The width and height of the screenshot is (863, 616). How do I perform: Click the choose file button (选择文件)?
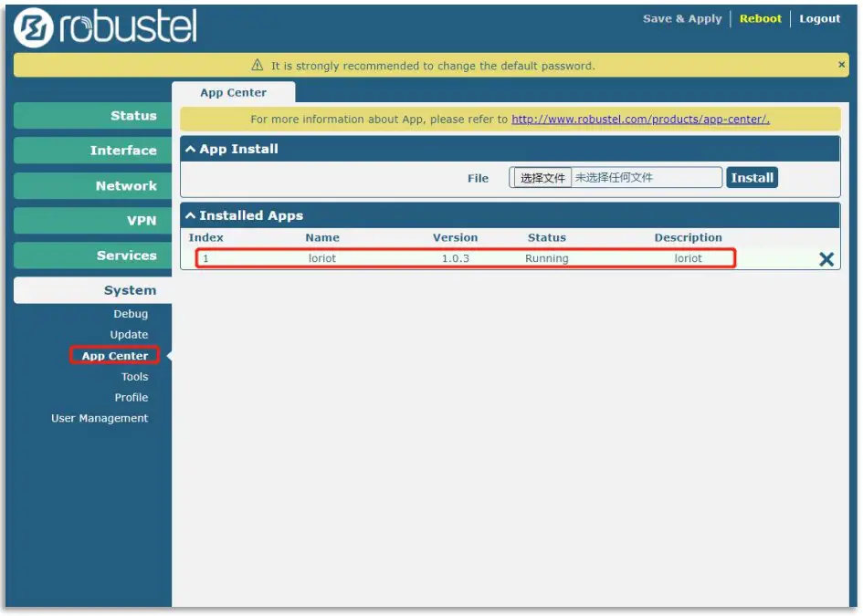[x=542, y=178]
